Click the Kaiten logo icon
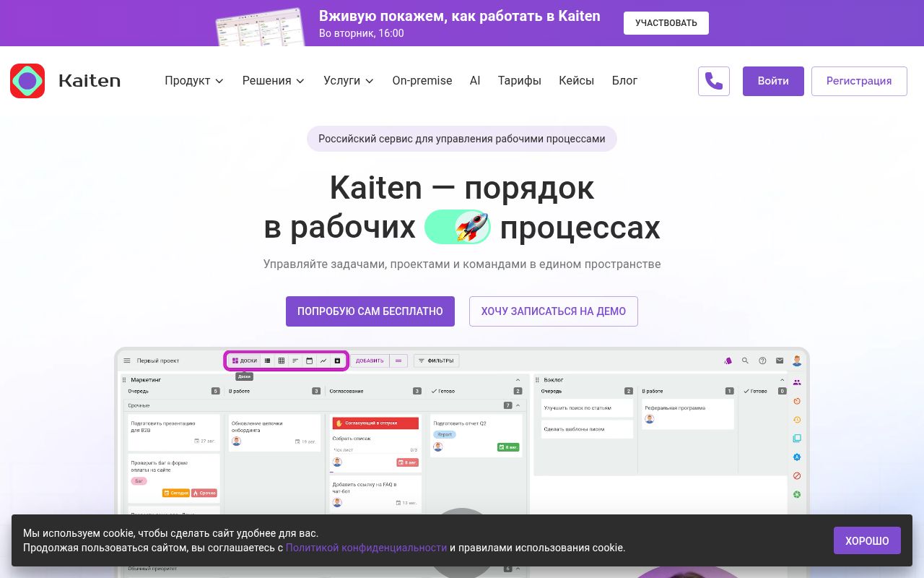Viewport: 924px width, 578px height. [27, 81]
